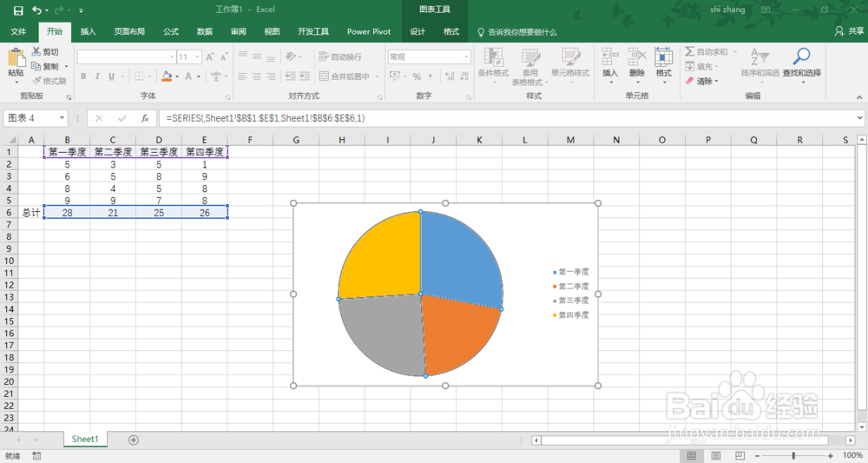Viewport: 868px width, 463px height.
Task: Expand the Name Box dropdown arrow
Action: click(x=62, y=118)
